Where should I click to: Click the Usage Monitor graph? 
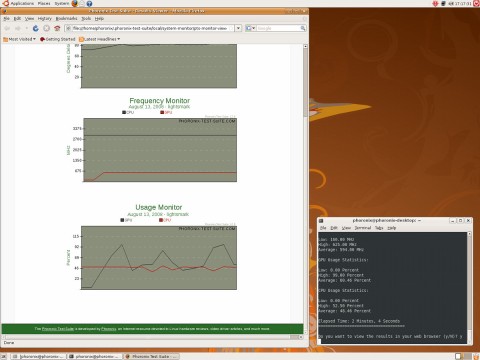coord(159,258)
